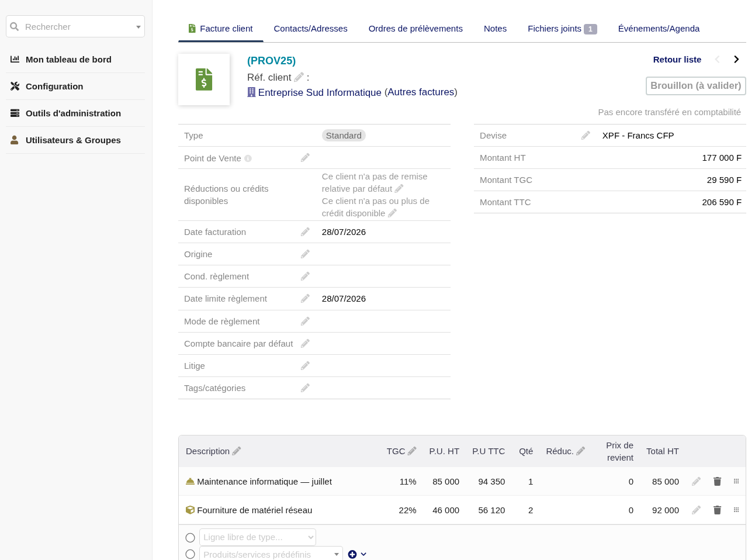Switch to the Contacts/Adresses tab
Screen dimensions: 748x560
coord(310,29)
